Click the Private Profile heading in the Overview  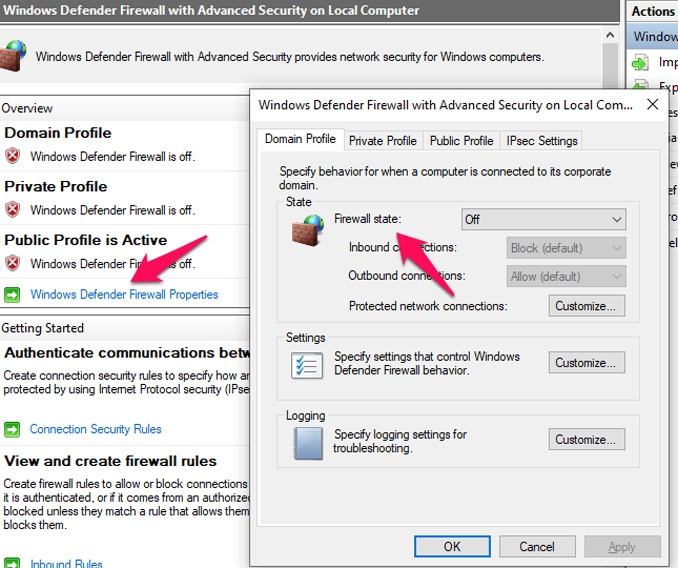pos(56,186)
